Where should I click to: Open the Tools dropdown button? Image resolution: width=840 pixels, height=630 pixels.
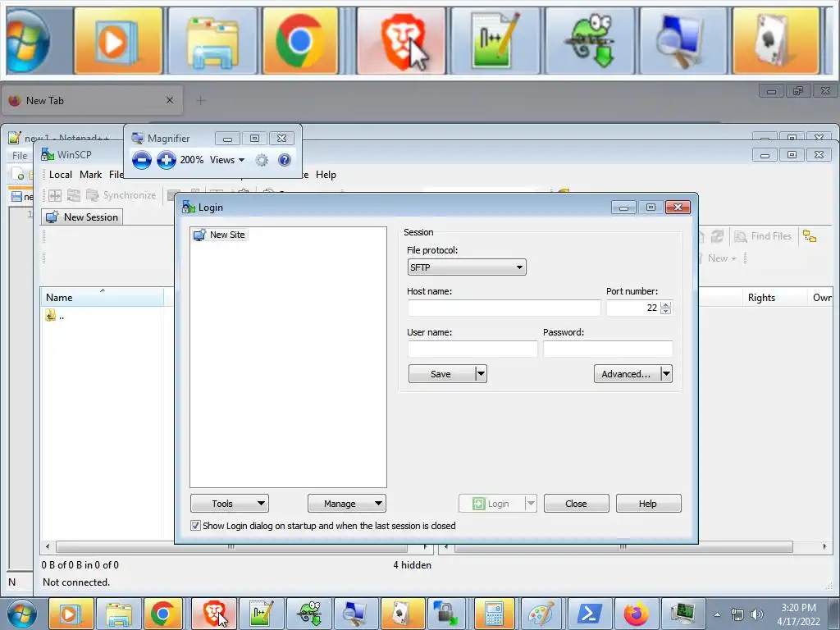230,504
